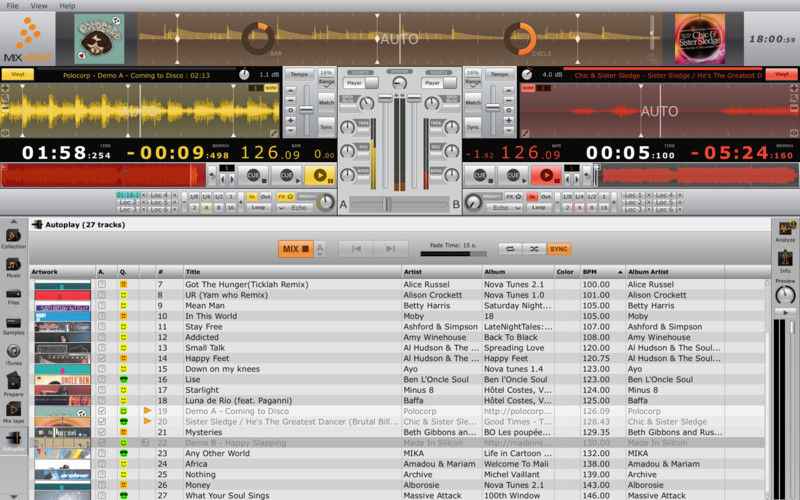Viewport: 800px width, 500px height.
Task: Open the View menu
Action: 39,6
